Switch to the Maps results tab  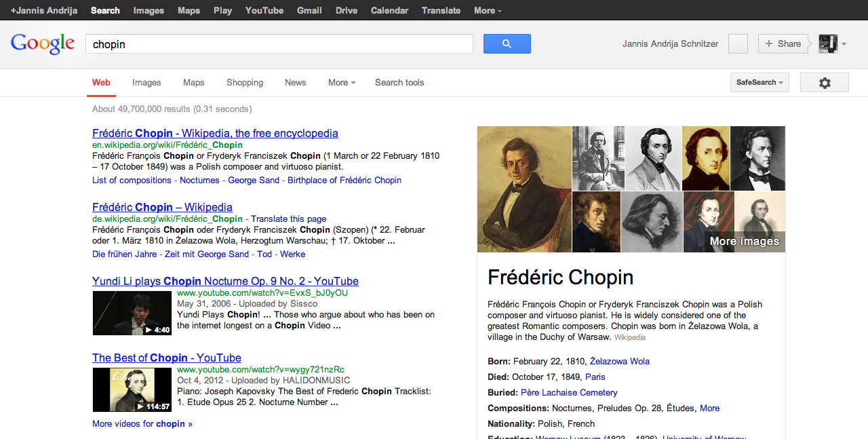click(x=193, y=83)
